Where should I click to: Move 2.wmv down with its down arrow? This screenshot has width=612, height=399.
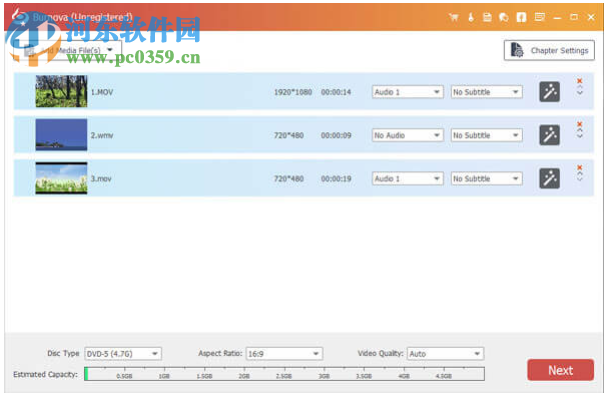point(580,136)
